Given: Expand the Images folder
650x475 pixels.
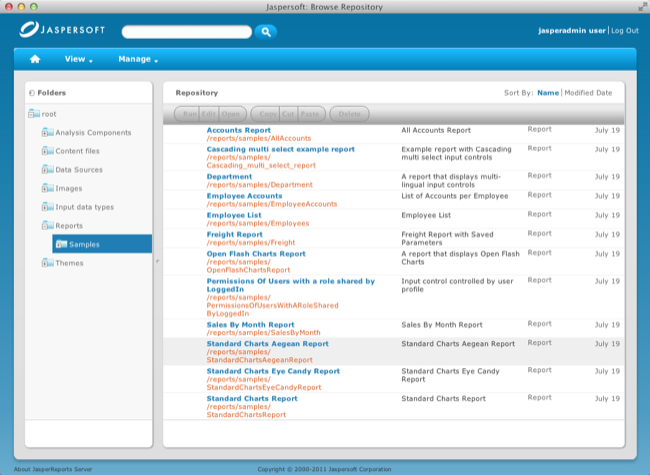Looking at the screenshot, I should (45, 189).
